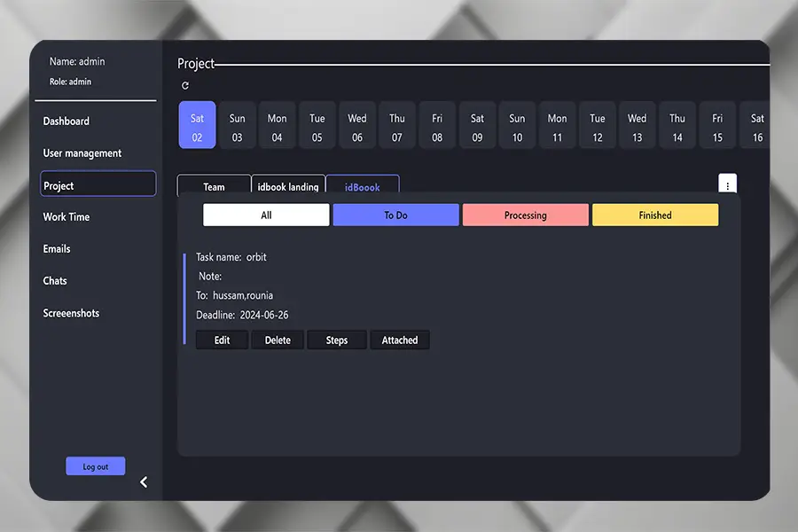Open the Work Time page

click(66, 216)
